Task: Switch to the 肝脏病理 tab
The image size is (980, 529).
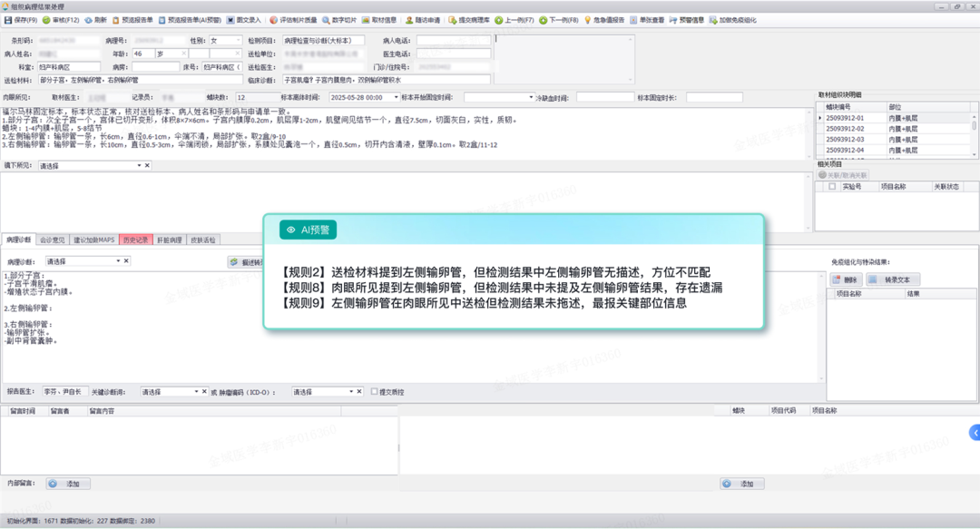Action: point(170,240)
